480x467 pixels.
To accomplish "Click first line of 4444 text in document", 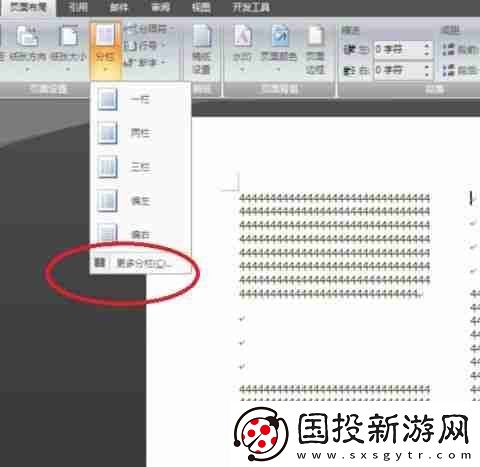I will 335,198.
